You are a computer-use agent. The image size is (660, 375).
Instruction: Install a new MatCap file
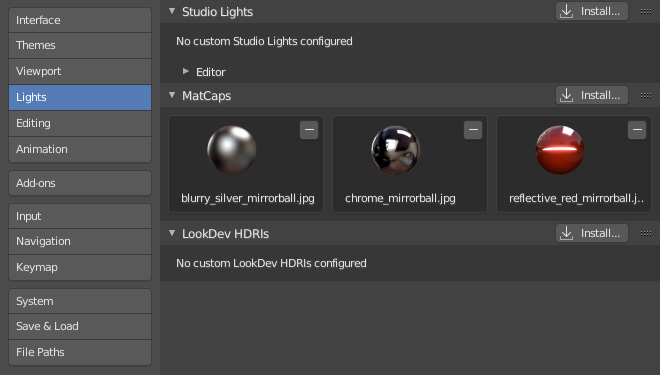(591, 96)
